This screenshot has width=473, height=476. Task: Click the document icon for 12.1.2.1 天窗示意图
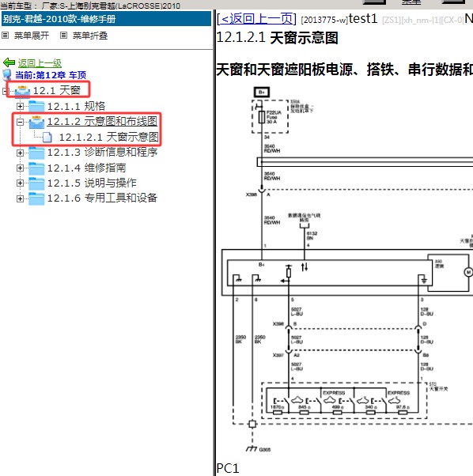tap(47, 138)
